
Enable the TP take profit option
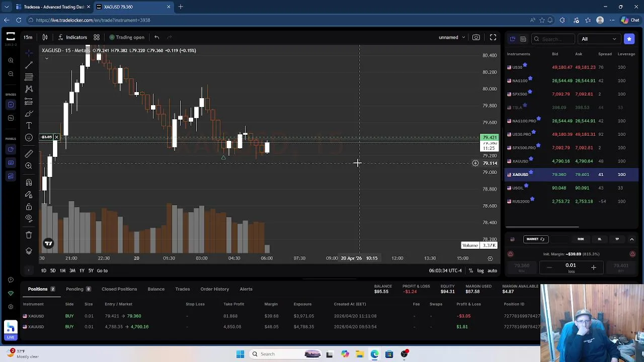(x=617, y=239)
